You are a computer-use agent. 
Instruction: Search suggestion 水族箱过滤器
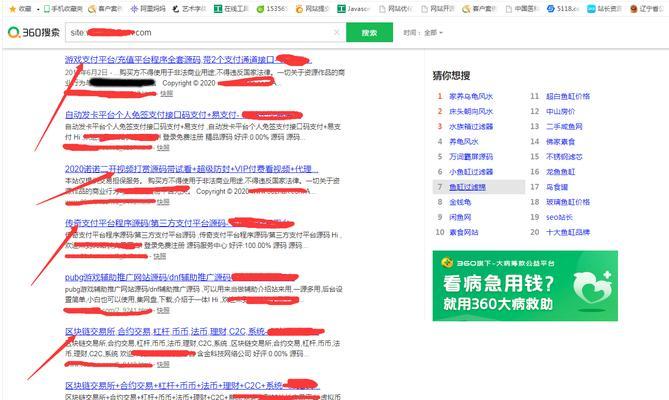pyautogui.click(x=471, y=127)
